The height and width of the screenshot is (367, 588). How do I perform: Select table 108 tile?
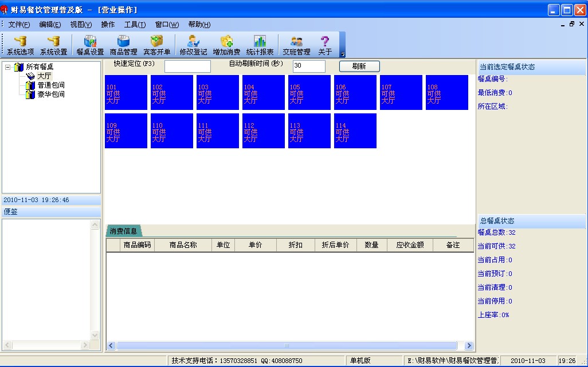[x=447, y=93]
